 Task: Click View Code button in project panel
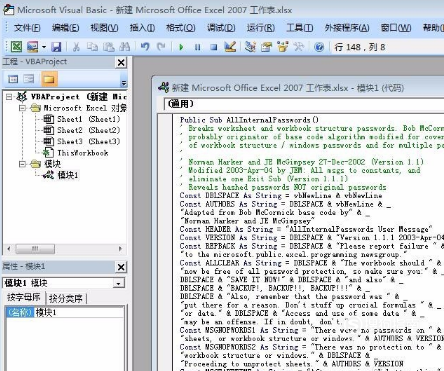tap(13, 79)
